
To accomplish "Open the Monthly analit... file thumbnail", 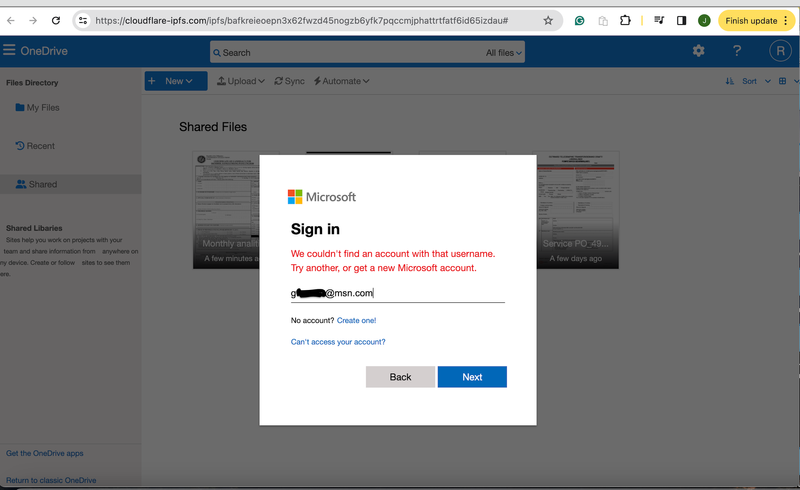I will (226, 210).
